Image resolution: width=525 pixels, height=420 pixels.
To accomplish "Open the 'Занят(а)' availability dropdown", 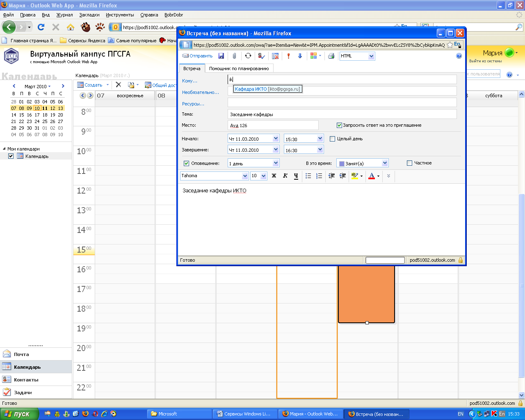I will [385, 163].
